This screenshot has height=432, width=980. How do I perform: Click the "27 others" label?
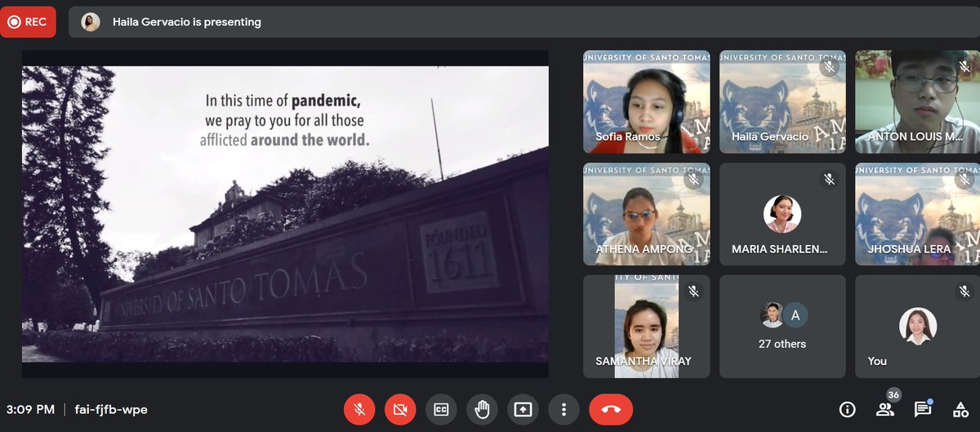click(782, 344)
